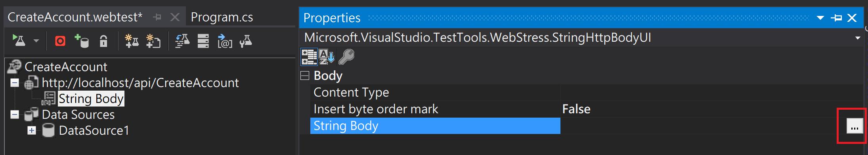Toggle auto-hide pin on Properties panel
This screenshot has height=155, width=868.
coord(836,18)
